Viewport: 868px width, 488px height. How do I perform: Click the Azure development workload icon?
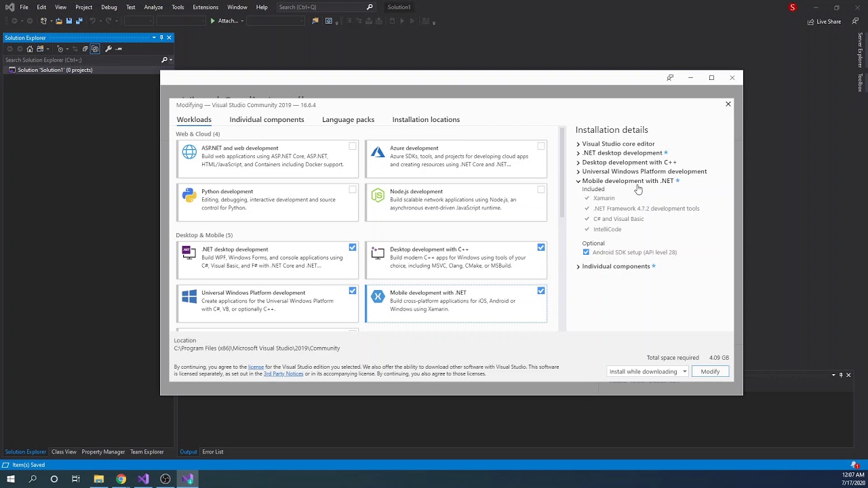[378, 152]
